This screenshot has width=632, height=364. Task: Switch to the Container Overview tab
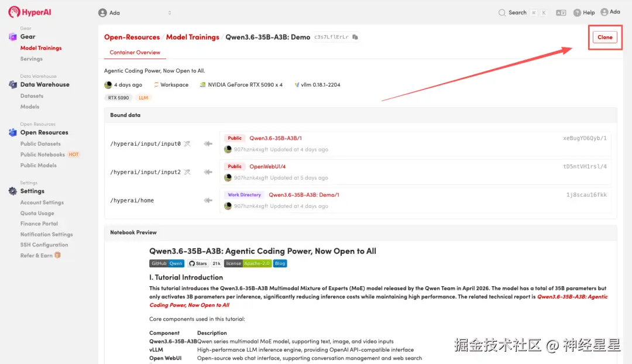pyautogui.click(x=135, y=53)
